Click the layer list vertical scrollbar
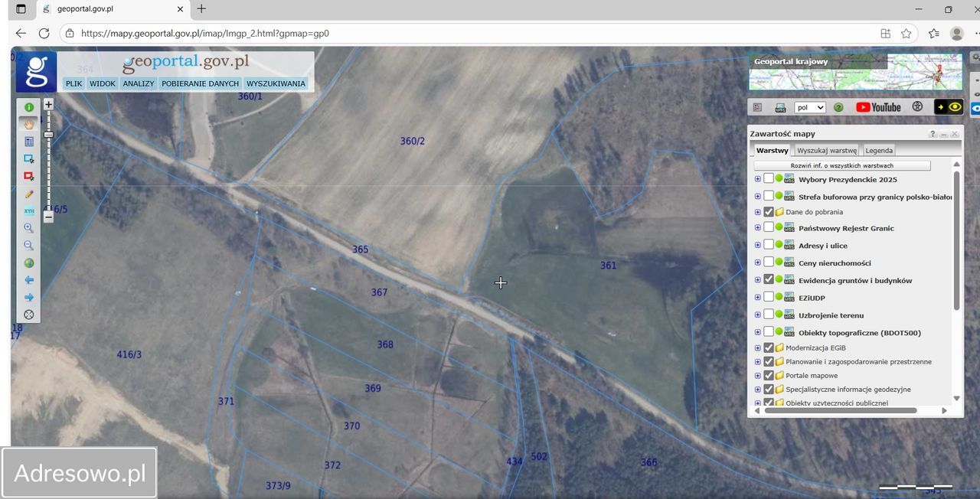This screenshot has height=499, width=980. (x=956, y=241)
